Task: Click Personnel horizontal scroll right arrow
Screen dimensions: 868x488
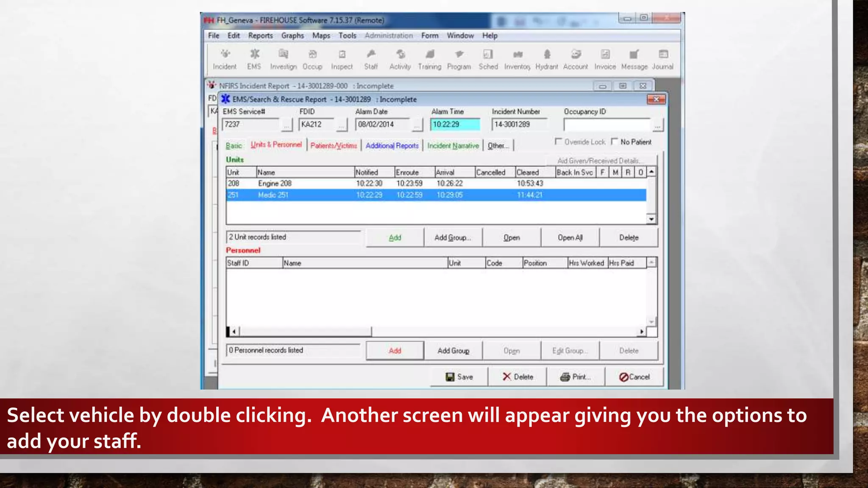Action: [x=642, y=332]
